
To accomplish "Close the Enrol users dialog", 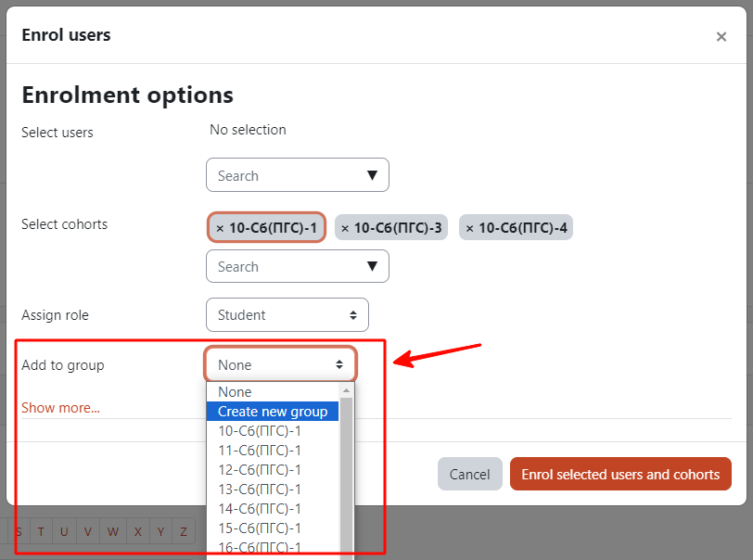I will point(721,36).
